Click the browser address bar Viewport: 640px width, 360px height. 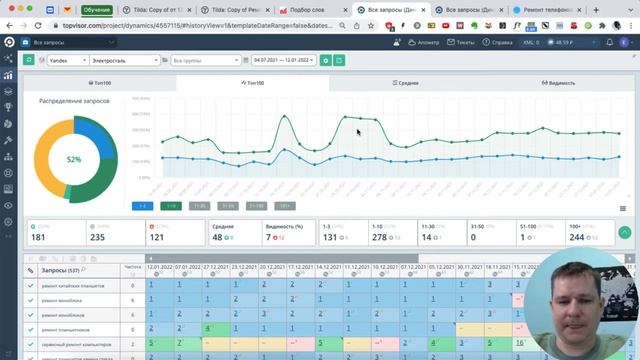198,26
